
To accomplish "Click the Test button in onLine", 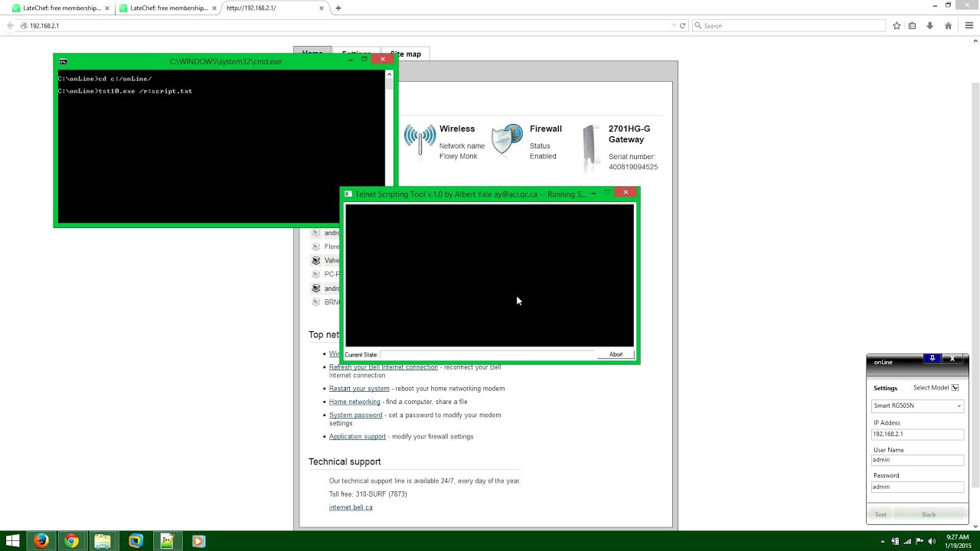I will 880,514.
